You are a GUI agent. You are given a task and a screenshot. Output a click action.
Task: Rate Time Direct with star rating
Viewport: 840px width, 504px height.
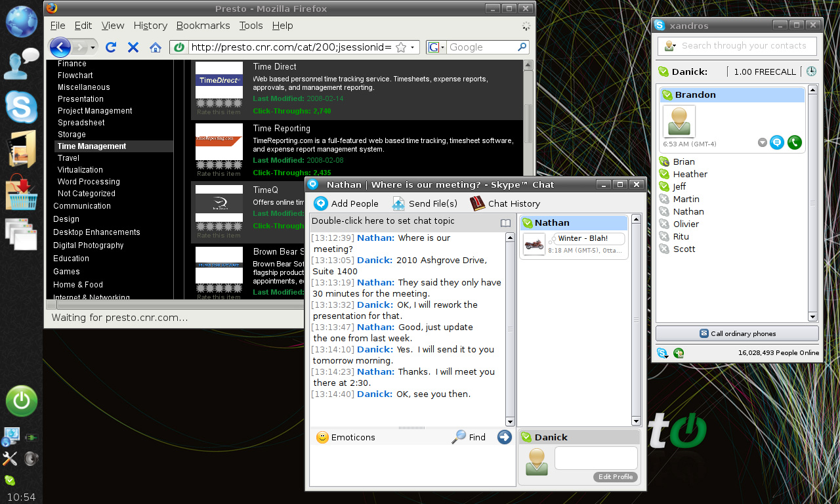coord(219,104)
